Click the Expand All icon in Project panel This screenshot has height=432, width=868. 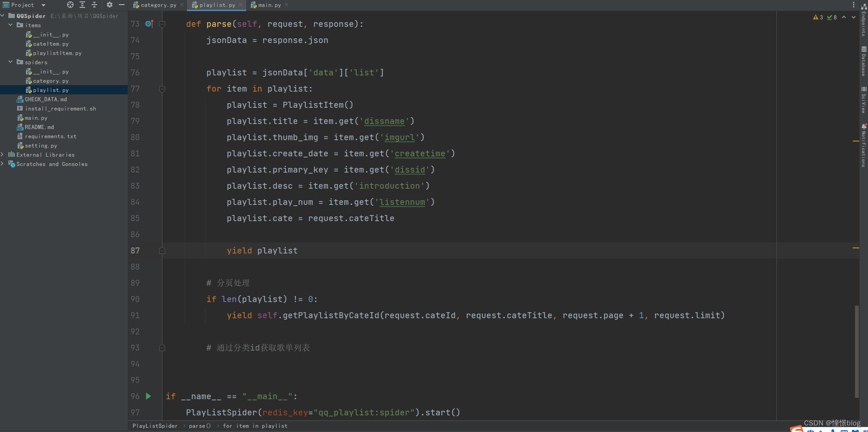(x=82, y=5)
